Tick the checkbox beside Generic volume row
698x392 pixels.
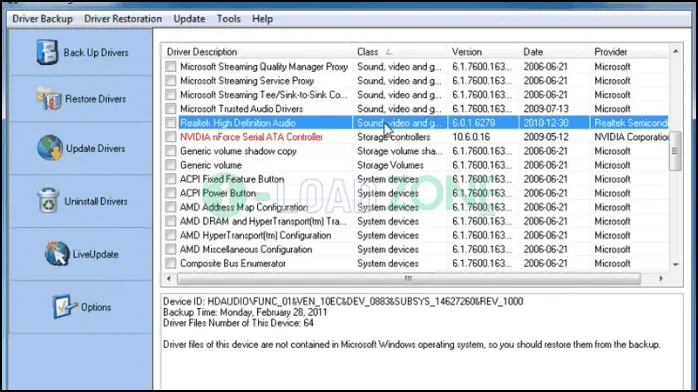click(170, 165)
